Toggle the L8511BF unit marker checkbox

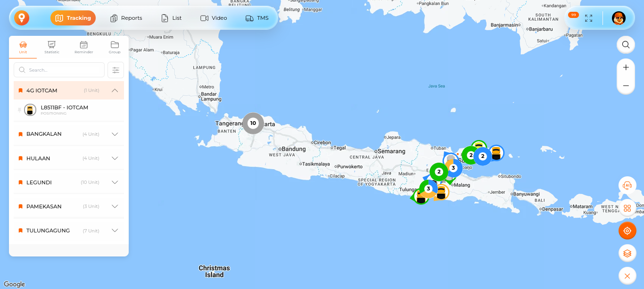[x=19, y=110]
